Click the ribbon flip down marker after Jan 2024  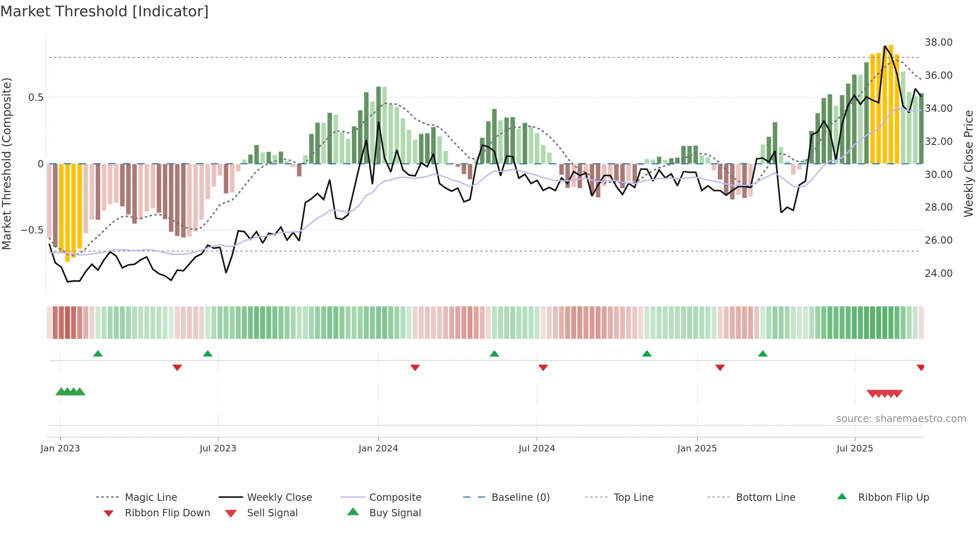[x=415, y=368]
